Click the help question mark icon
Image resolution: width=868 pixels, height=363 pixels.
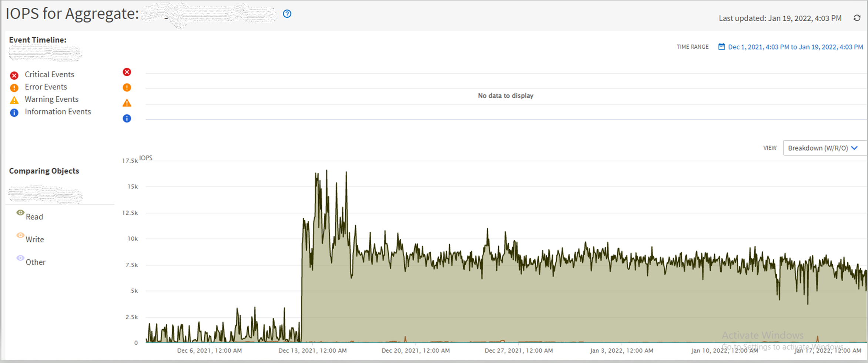pyautogui.click(x=287, y=14)
